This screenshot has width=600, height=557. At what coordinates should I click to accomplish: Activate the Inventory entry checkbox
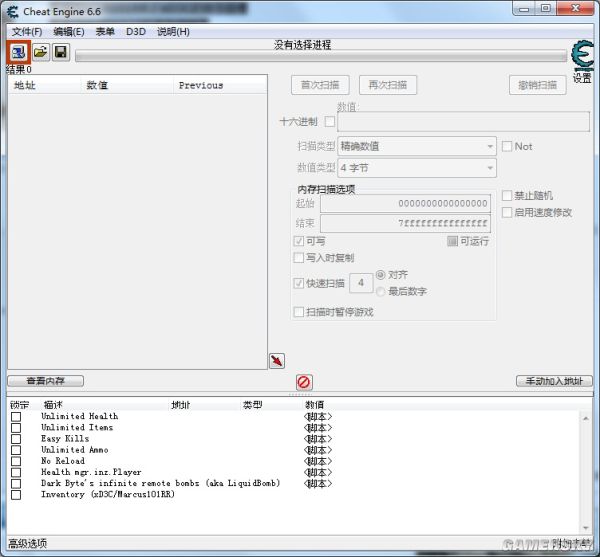point(16,495)
